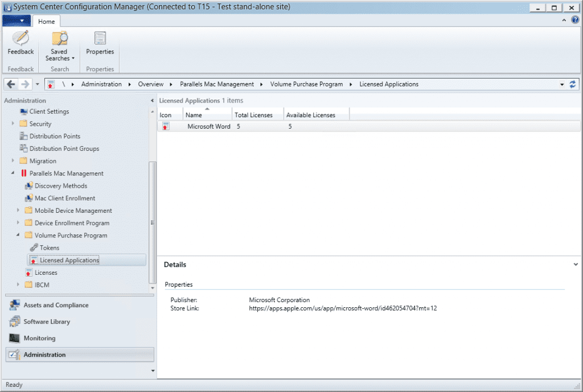The width and height of the screenshot is (583, 392).
Task: Expand the IBCM folder
Action: (18, 285)
